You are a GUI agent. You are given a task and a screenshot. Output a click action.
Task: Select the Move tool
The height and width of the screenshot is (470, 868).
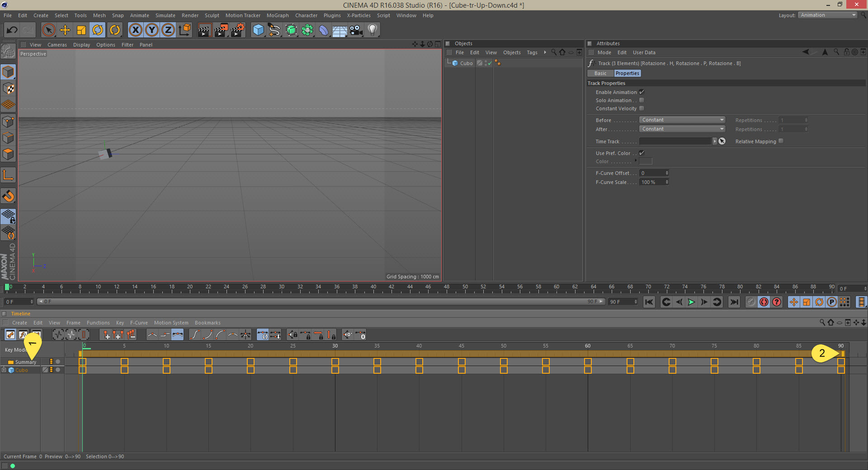point(65,30)
